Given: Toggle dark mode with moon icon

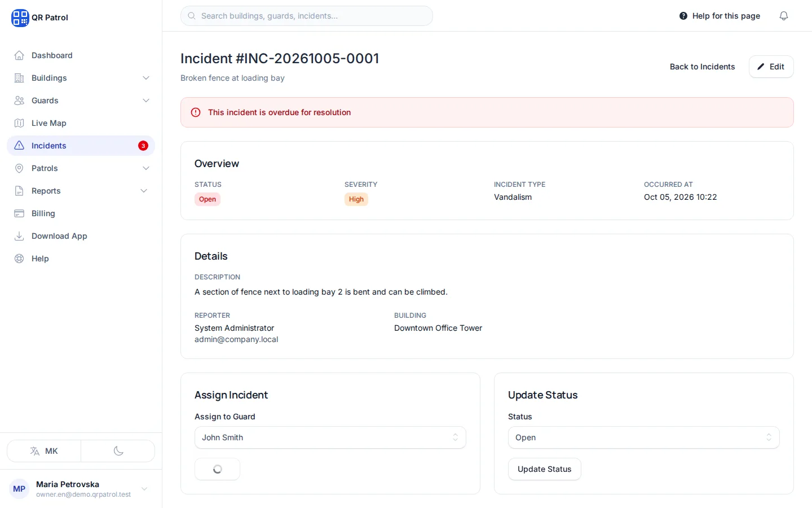Looking at the screenshot, I should 118,451.
